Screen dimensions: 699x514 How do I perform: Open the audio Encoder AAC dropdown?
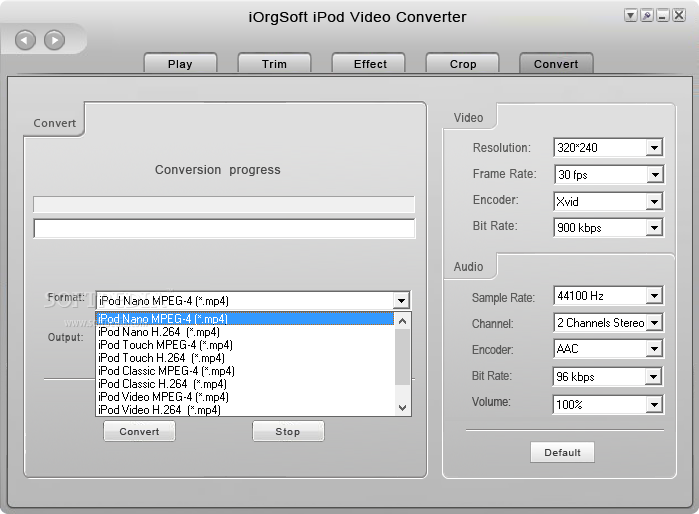click(654, 349)
